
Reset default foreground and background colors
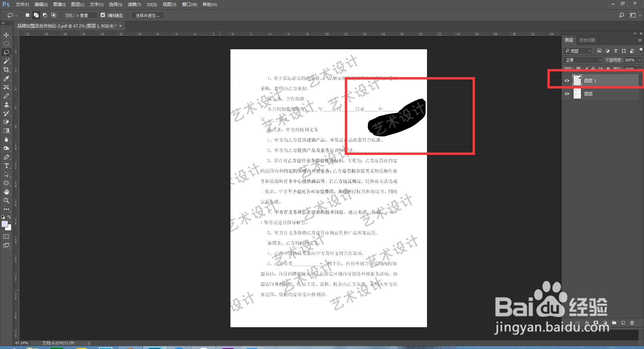pos(3,217)
